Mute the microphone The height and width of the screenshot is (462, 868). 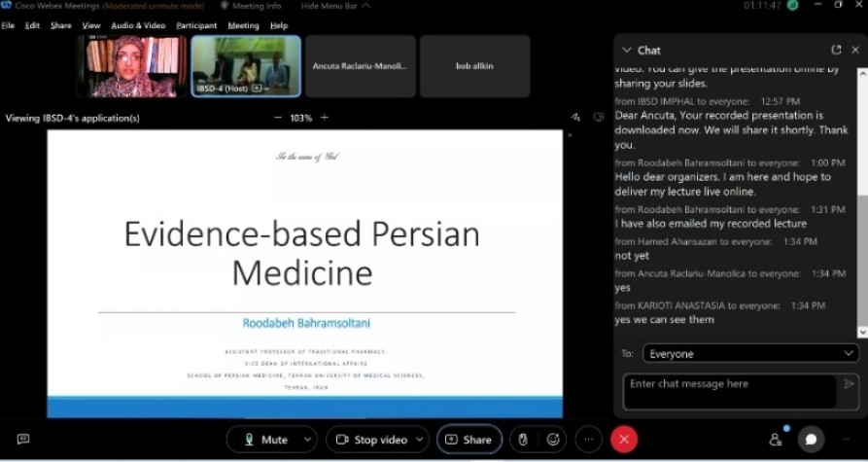pyautogui.click(x=263, y=440)
